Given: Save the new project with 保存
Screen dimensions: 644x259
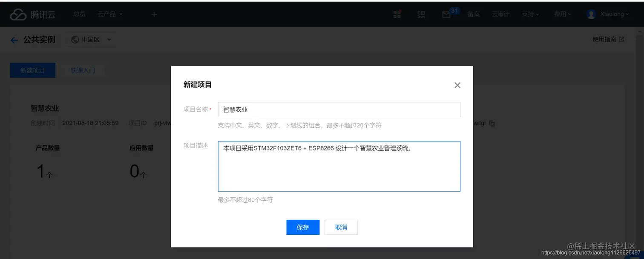Looking at the screenshot, I should [x=303, y=227].
